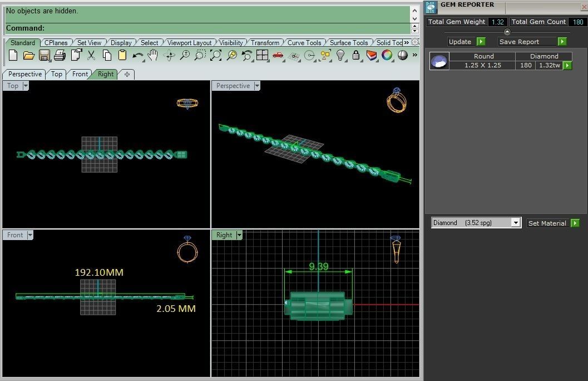This screenshot has height=381, width=588.
Task: Click the Set Material button
Action: tap(553, 223)
